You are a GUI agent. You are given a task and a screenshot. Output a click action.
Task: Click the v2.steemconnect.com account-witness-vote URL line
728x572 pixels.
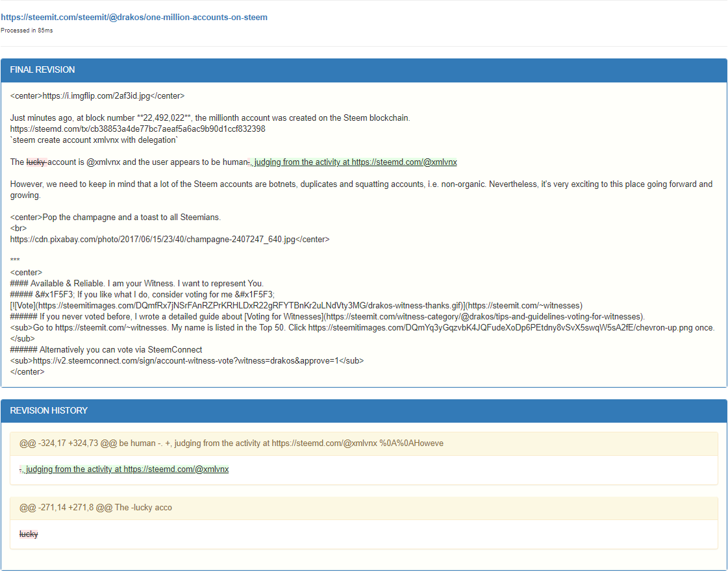point(187,361)
